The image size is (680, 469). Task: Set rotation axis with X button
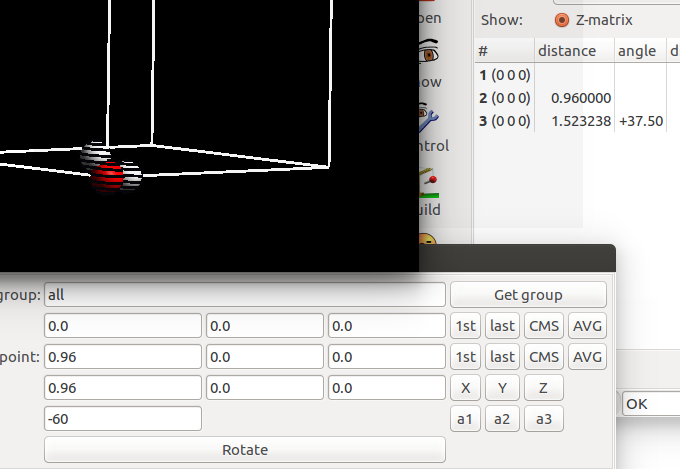(x=465, y=388)
